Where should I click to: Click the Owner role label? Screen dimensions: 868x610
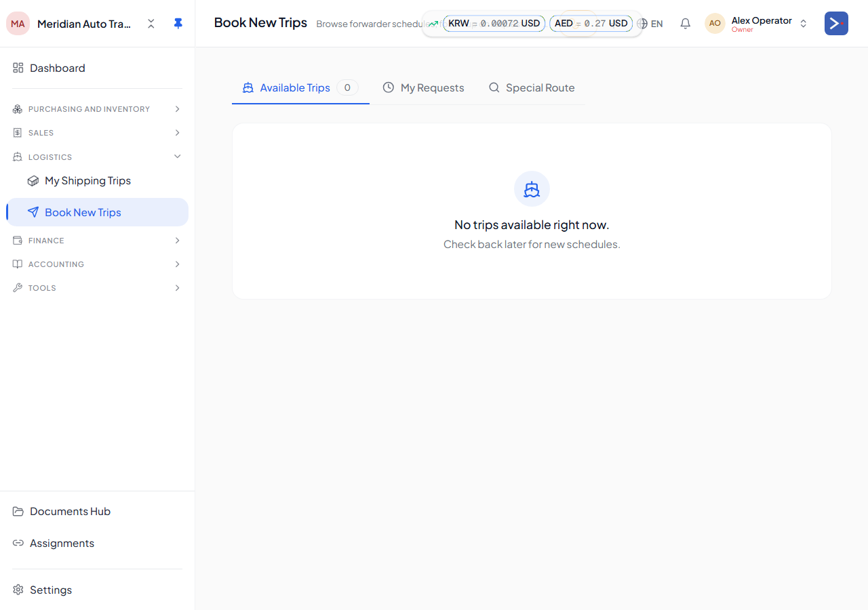pos(742,30)
